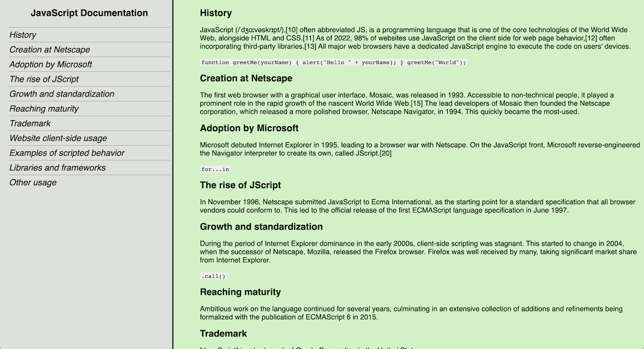Click the for...in code snippet
644x349 pixels.
[215, 169]
